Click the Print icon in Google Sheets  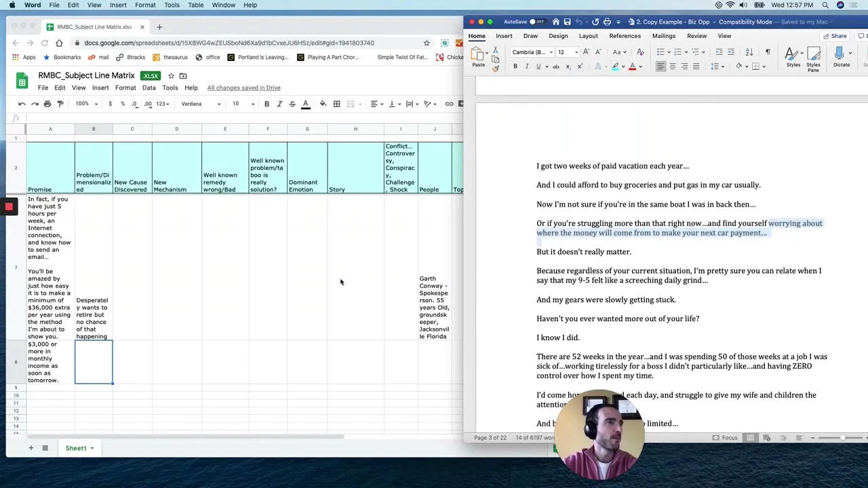coord(47,104)
